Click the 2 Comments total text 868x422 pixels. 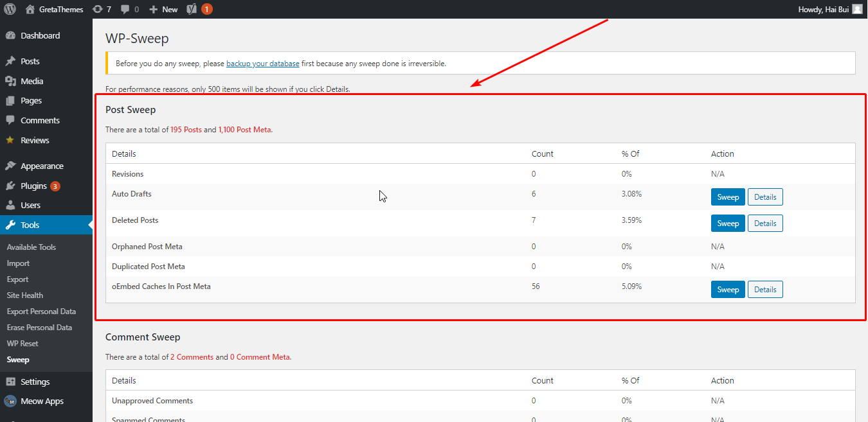click(192, 357)
